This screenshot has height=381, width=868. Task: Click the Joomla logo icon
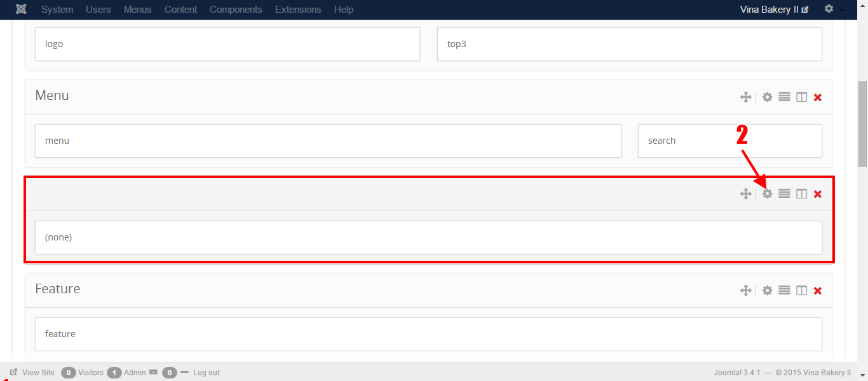[22, 10]
